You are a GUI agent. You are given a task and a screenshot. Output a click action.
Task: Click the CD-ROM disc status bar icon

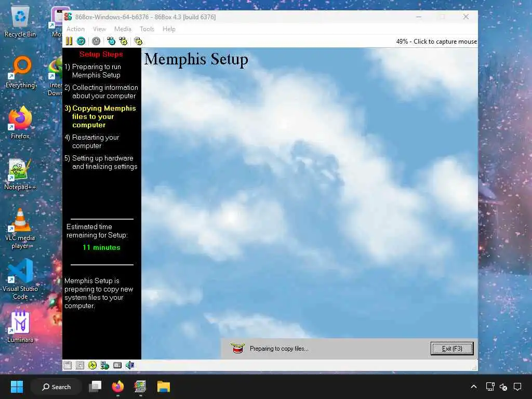click(x=92, y=365)
